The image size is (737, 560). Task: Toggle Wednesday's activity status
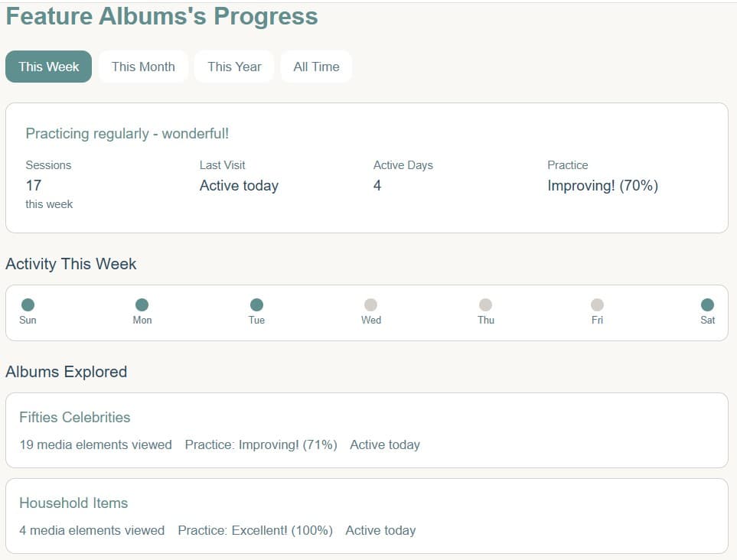pos(370,302)
